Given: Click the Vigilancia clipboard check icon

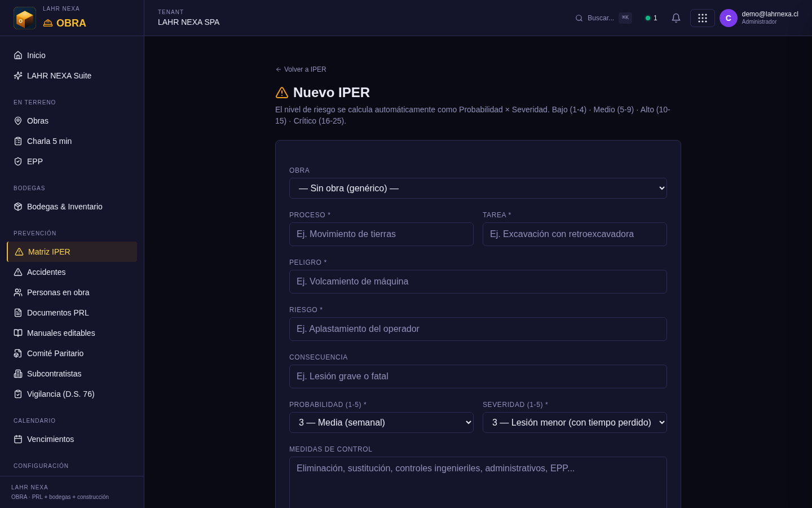Looking at the screenshot, I should [18, 394].
